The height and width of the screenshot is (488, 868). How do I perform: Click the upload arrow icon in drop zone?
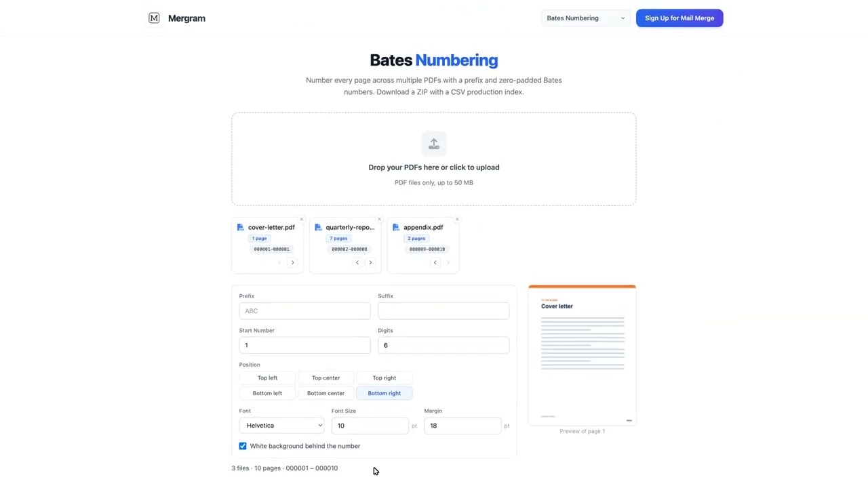point(434,144)
